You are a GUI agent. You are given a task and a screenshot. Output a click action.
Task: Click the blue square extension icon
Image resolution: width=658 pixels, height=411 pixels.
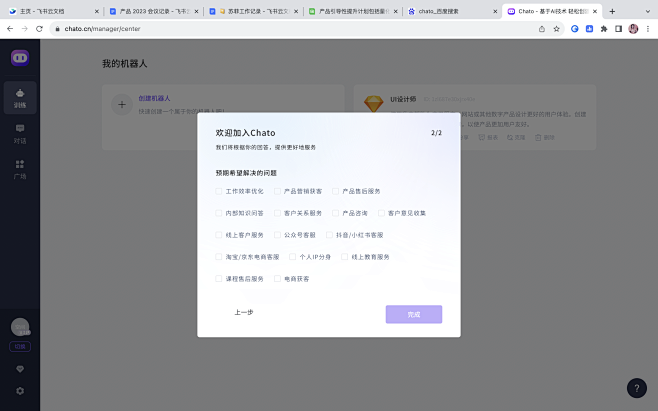coord(589,29)
